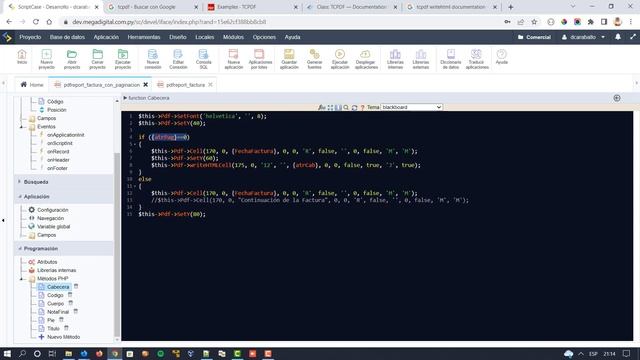Open the Tema theme dropdown
The width and height of the screenshot is (640, 360).
[411, 107]
